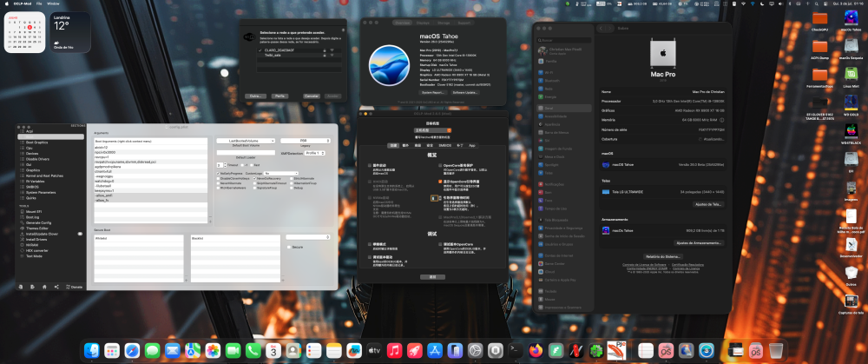Click Software Update button in About This Mac
Screen dimensions: 868x364
pos(465,93)
